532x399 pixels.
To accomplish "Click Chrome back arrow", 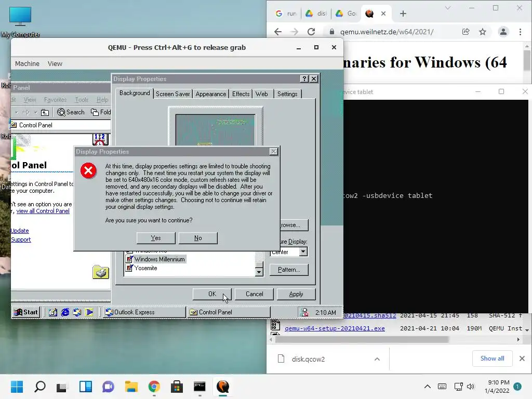I will click(x=278, y=32).
